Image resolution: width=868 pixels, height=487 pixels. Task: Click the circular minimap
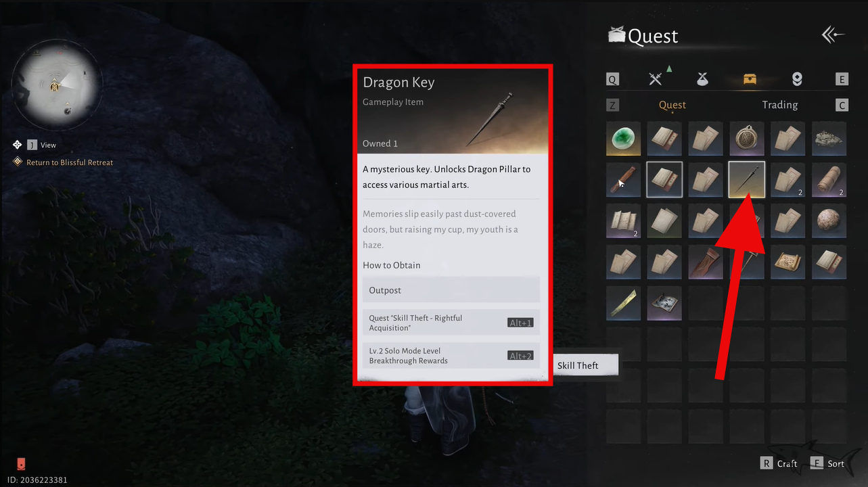point(58,84)
